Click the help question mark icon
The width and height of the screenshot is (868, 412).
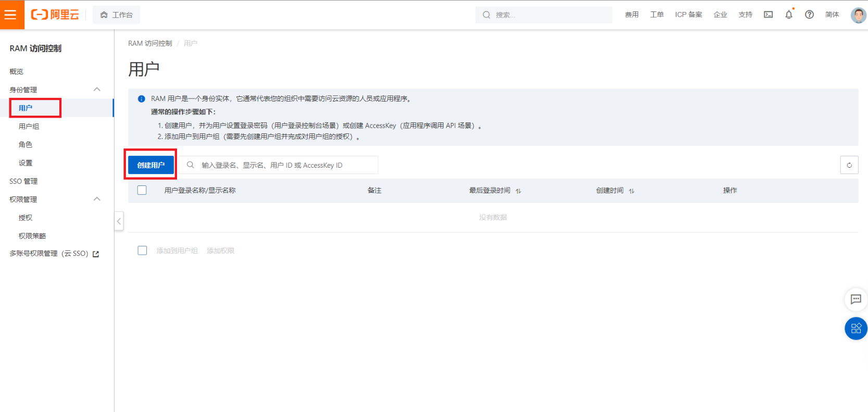pyautogui.click(x=809, y=15)
